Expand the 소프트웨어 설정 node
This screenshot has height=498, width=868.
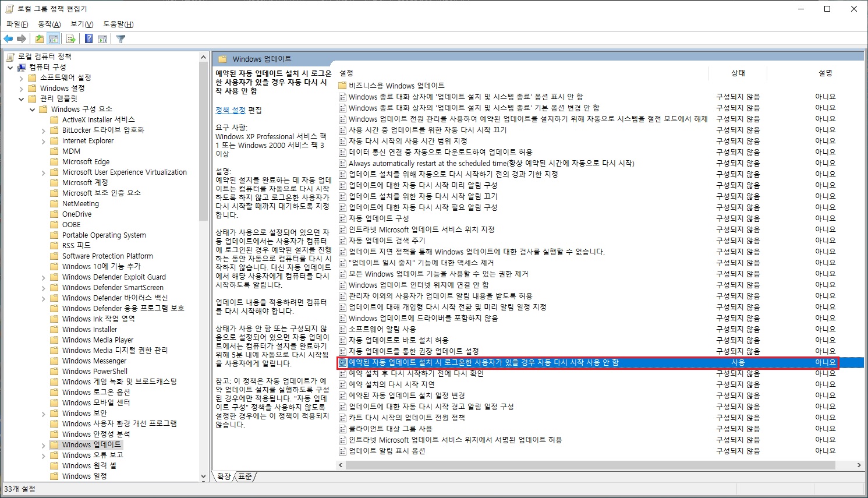22,78
